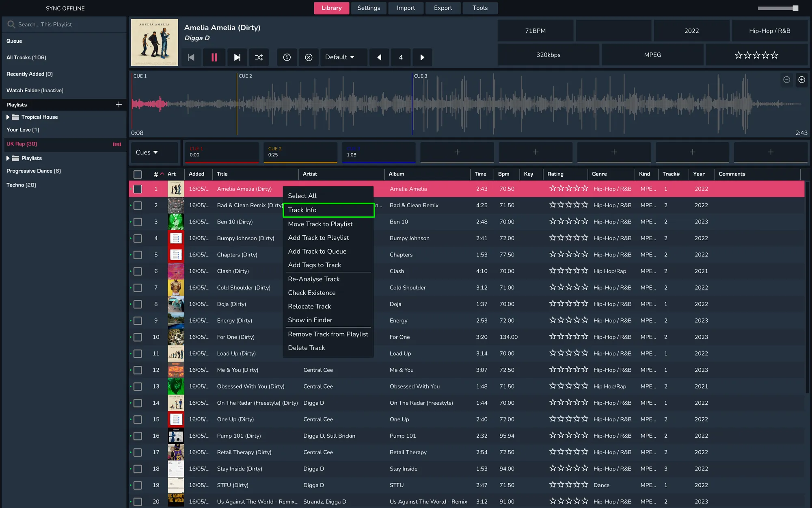Jump to the CUE 2 button
The image size is (812, 508).
point(300,152)
